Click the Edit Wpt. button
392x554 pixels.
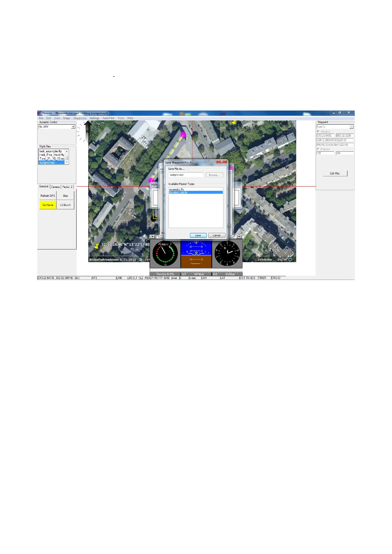[x=335, y=173]
